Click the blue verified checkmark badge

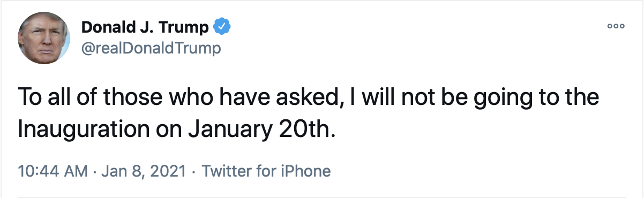click(x=221, y=27)
